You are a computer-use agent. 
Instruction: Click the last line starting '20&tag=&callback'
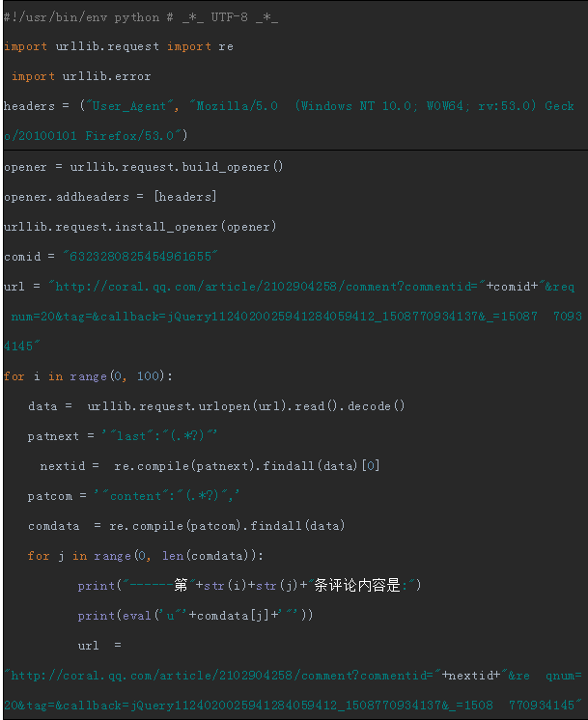(x=294, y=706)
